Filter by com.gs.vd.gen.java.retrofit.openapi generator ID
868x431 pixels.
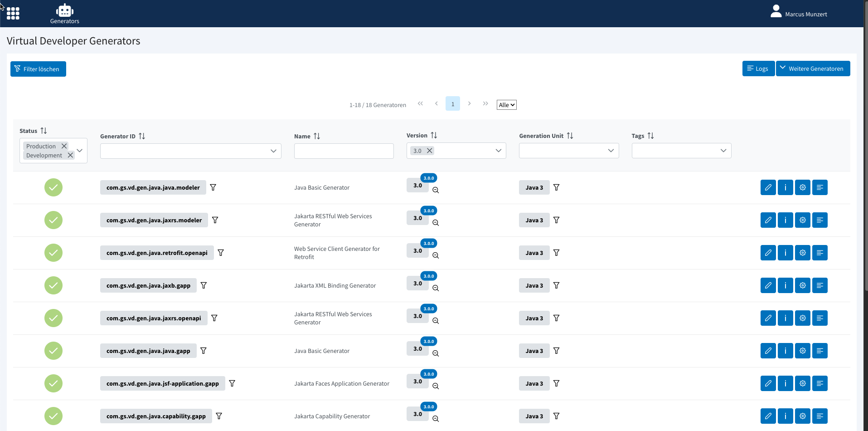point(221,253)
